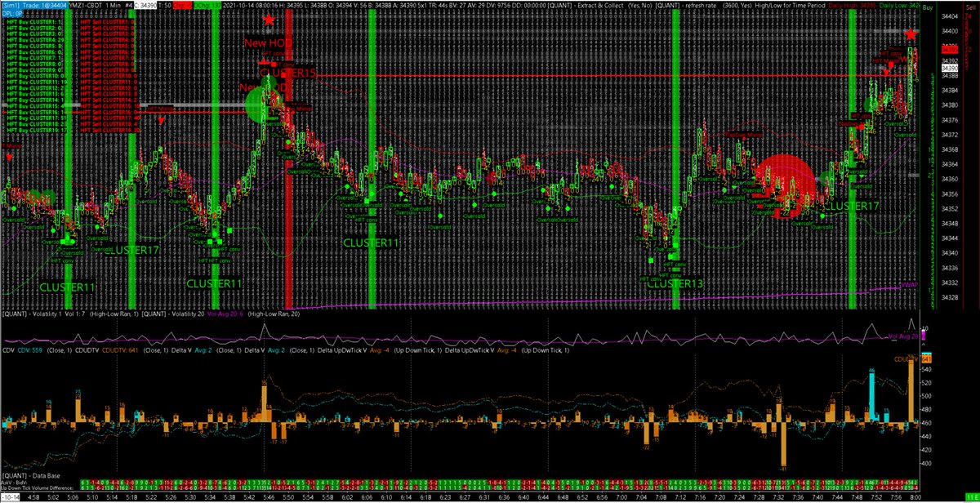980x503 pixels.
Task: Click the tall cyan delta bar
Action: [872, 399]
